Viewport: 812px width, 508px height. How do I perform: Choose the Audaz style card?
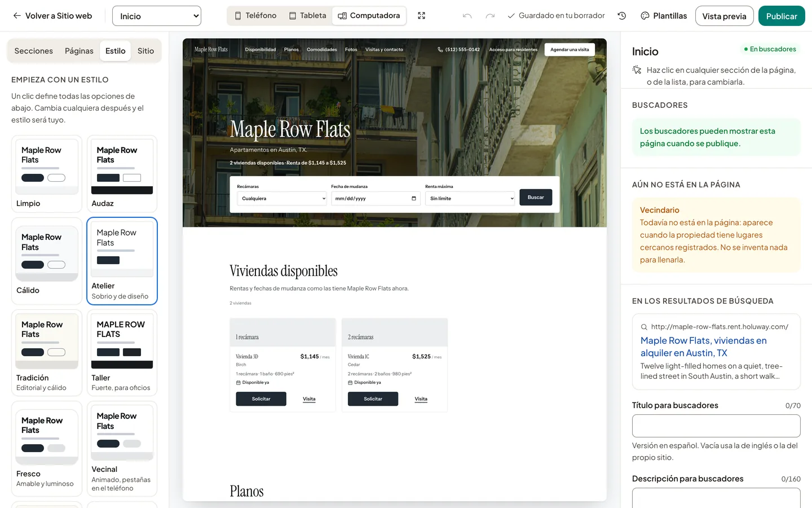[122, 174]
